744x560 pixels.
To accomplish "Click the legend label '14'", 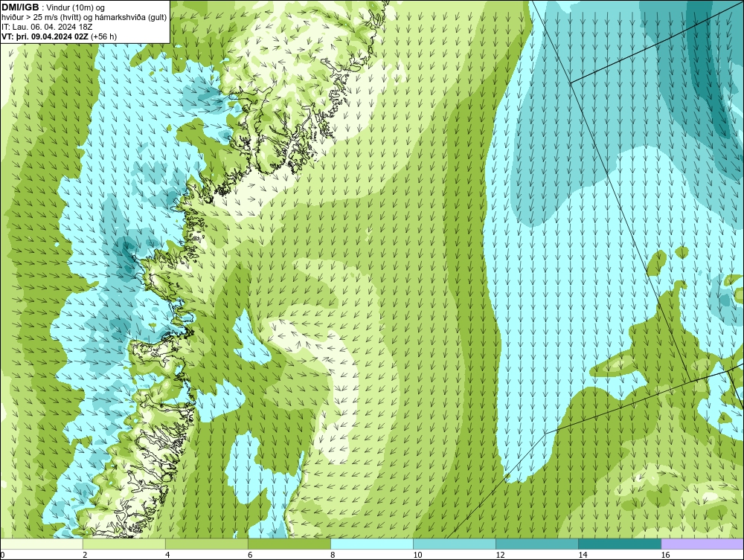I will (583, 555).
